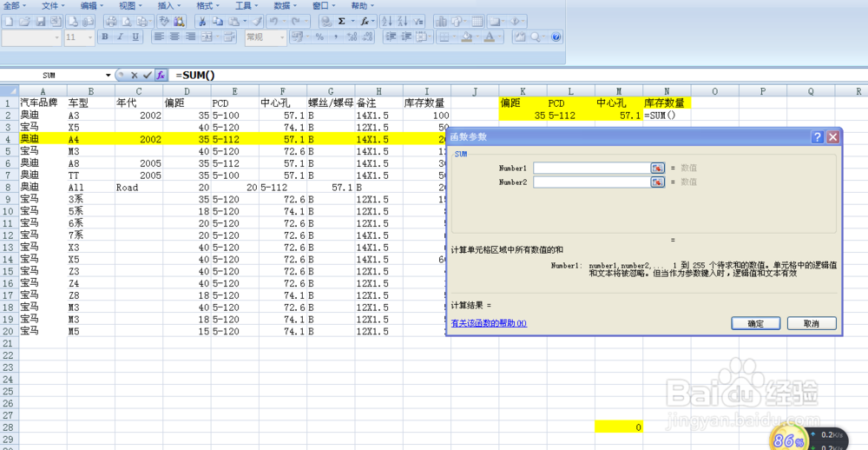Open the font name dropdown
This screenshot has height=450, width=868.
(57, 37)
